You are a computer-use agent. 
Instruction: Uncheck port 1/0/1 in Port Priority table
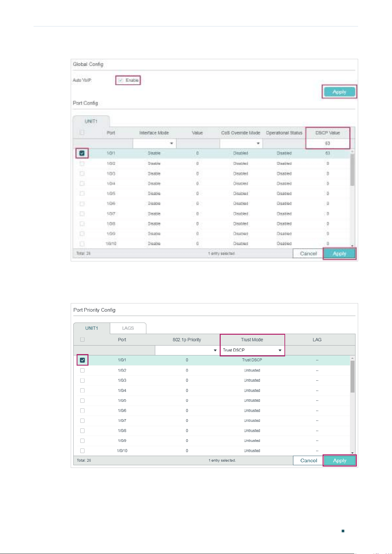pyautogui.click(x=82, y=360)
